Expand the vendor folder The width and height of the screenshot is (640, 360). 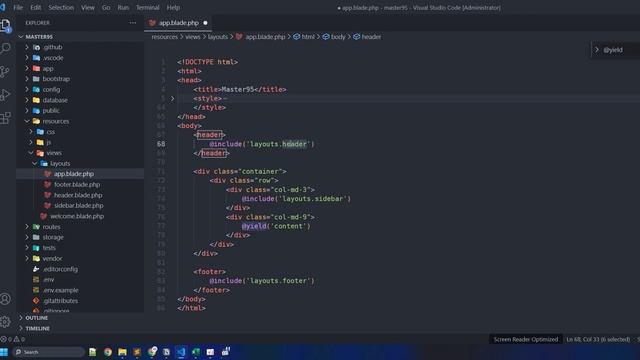[27, 258]
